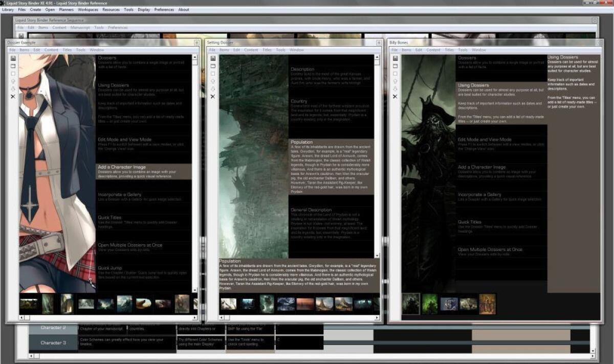Select the Add a Character Image heading
614x364 pixels.
tap(121, 167)
